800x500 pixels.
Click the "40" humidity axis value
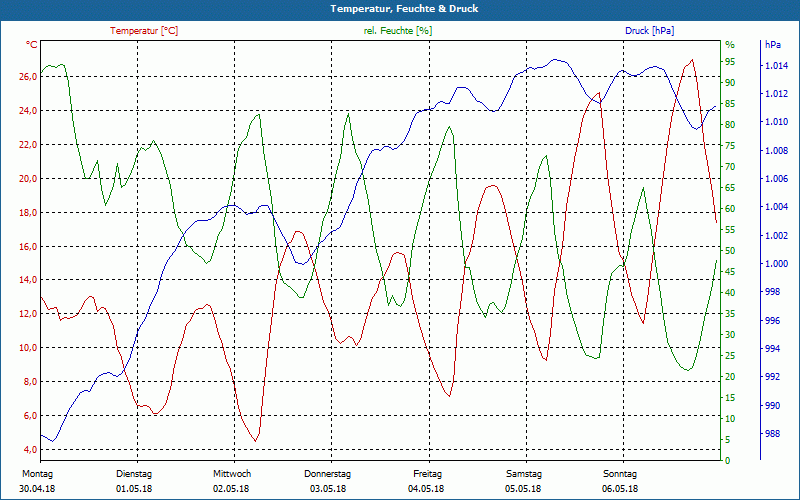tap(730, 293)
